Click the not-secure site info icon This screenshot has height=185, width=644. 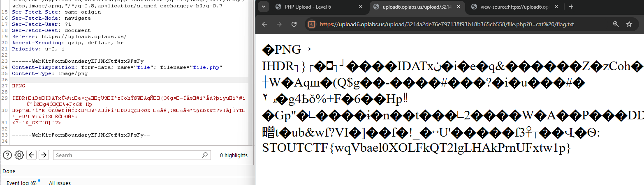[312, 24]
